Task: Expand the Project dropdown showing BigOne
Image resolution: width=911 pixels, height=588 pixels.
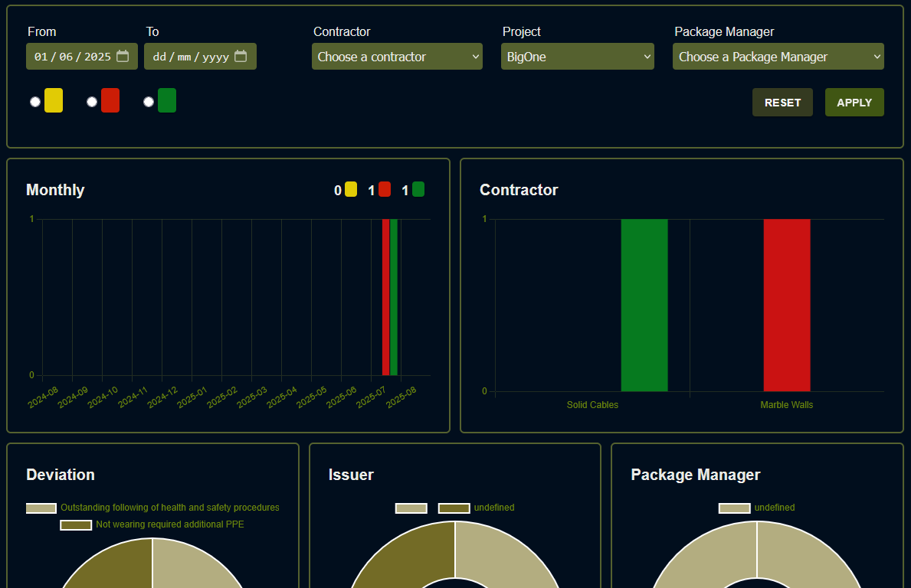Action: pos(577,57)
